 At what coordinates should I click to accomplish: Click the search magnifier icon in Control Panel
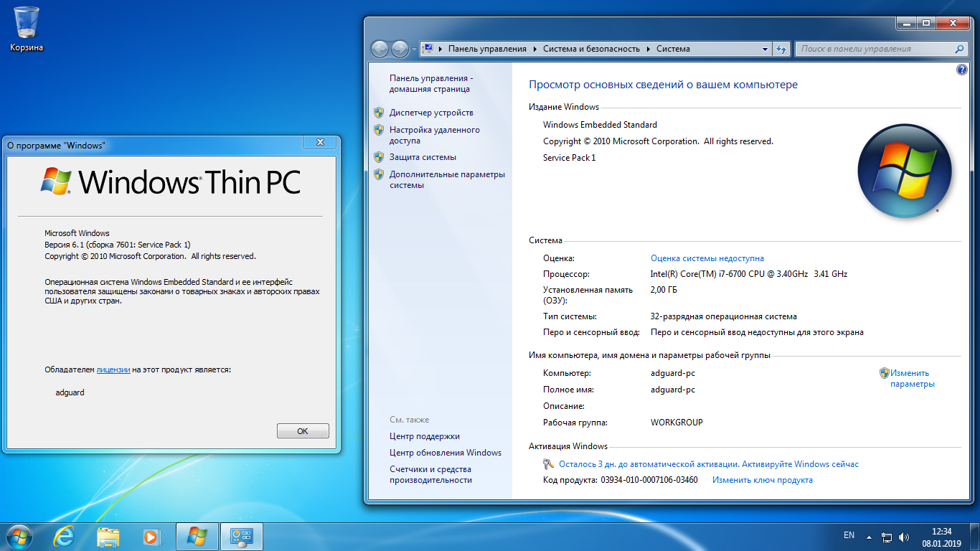tap(960, 49)
